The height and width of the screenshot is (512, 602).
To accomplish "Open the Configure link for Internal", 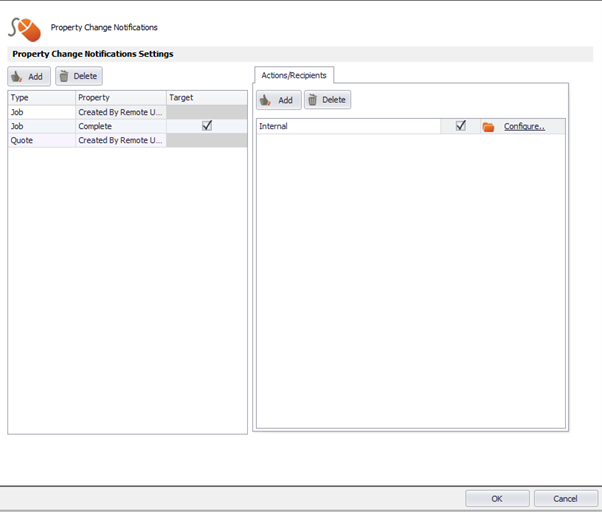I will (x=524, y=126).
